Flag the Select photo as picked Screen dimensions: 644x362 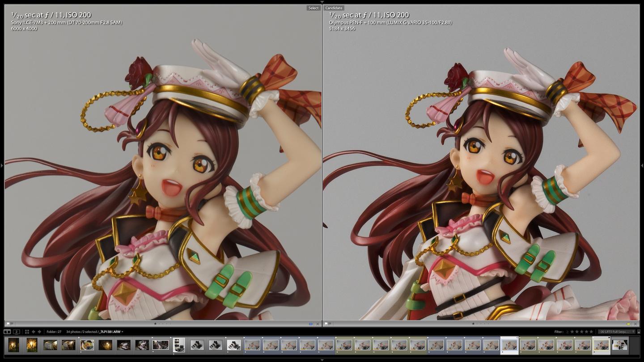(8, 324)
